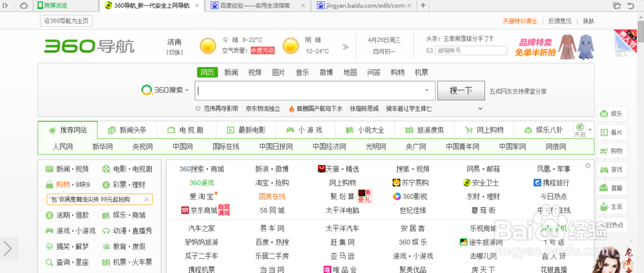Open 人民网 link
This screenshot has height=273, width=644.
(62, 147)
